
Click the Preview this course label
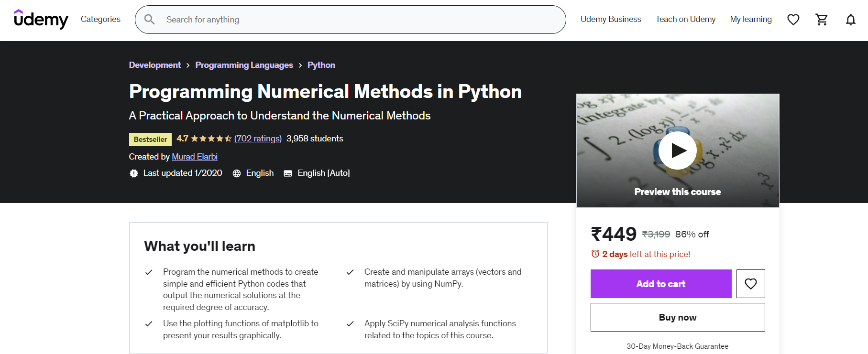(x=678, y=192)
